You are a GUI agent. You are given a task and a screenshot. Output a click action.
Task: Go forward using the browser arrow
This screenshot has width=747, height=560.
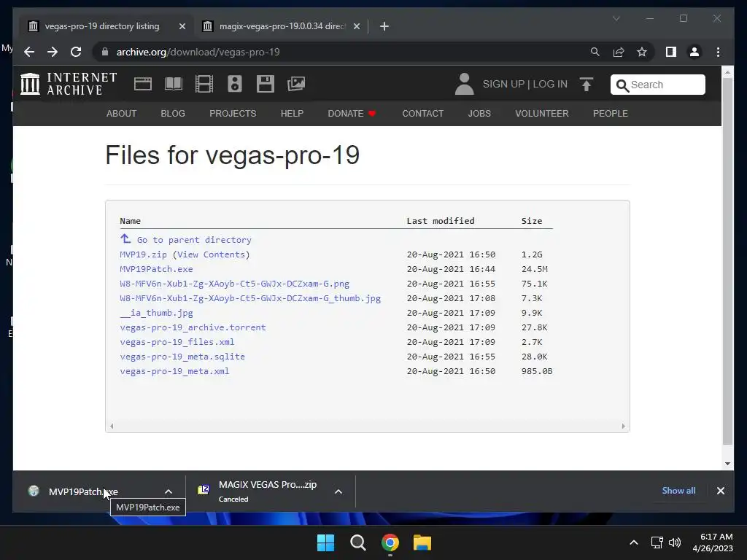53,52
